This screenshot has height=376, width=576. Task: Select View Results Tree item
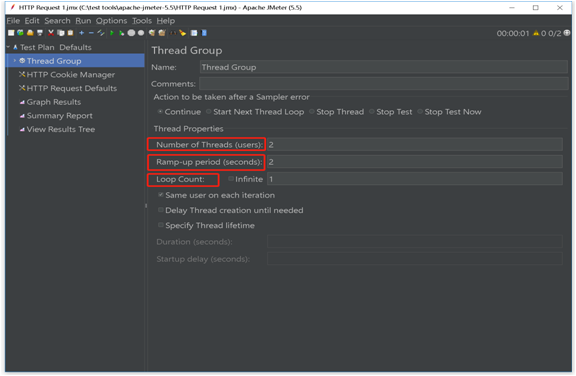pyautogui.click(x=61, y=129)
